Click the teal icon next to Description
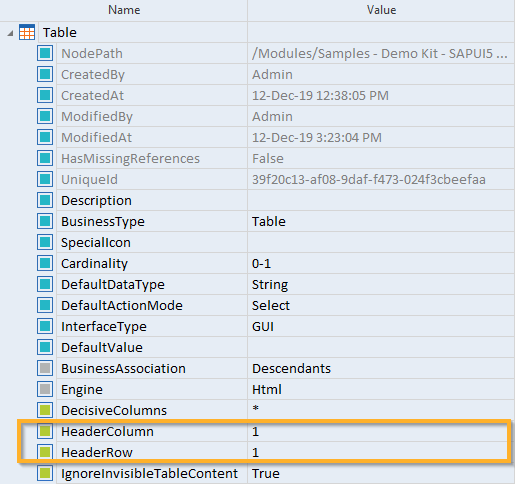Viewport: 515px width, 484px height. pos(45,200)
